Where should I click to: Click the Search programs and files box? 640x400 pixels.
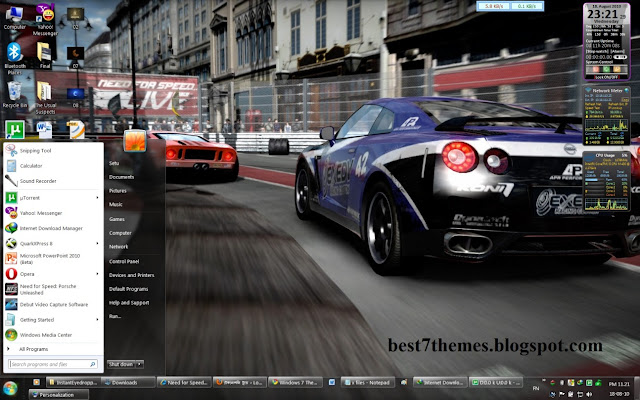[53, 364]
